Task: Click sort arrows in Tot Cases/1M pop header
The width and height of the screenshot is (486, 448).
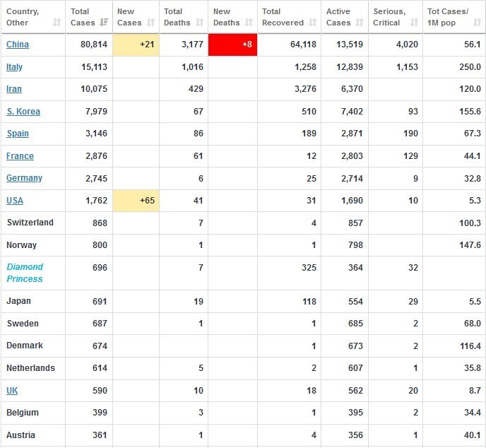Action: click(476, 23)
